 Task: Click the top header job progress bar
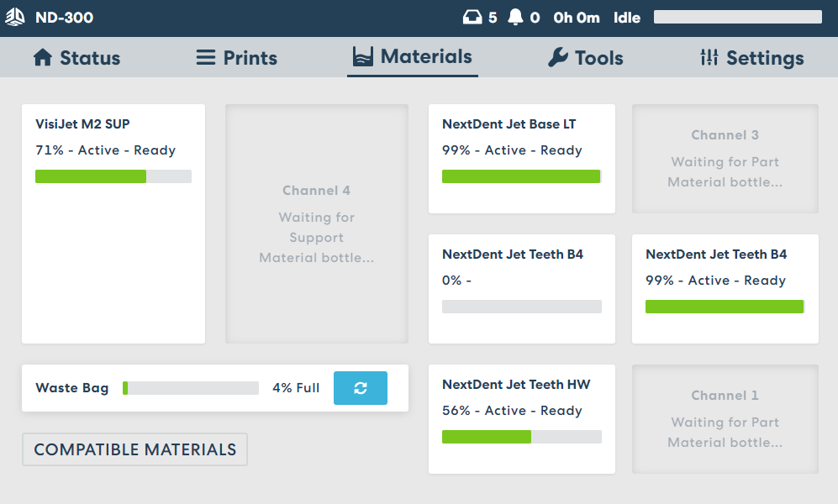coord(737,18)
